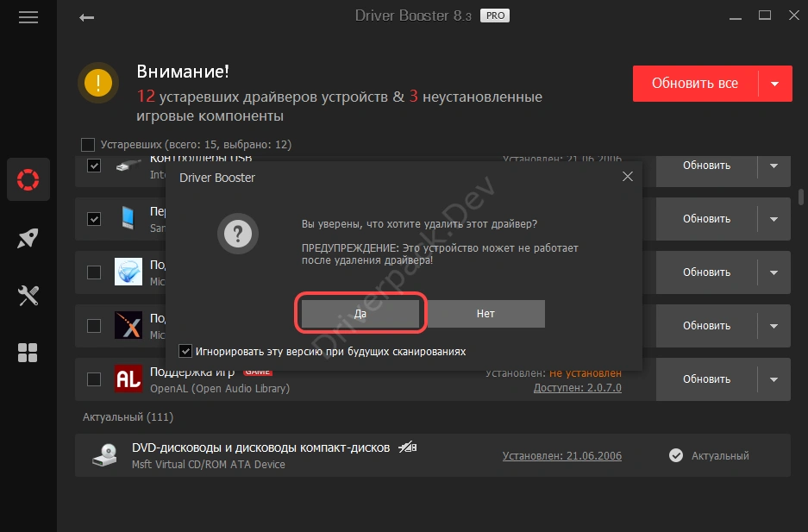Image resolution: width=808 pixels, height=532 pixels.
Task: Expand dropdown for orange X component row
Action: pyautogui.click(x=774, y=326)
